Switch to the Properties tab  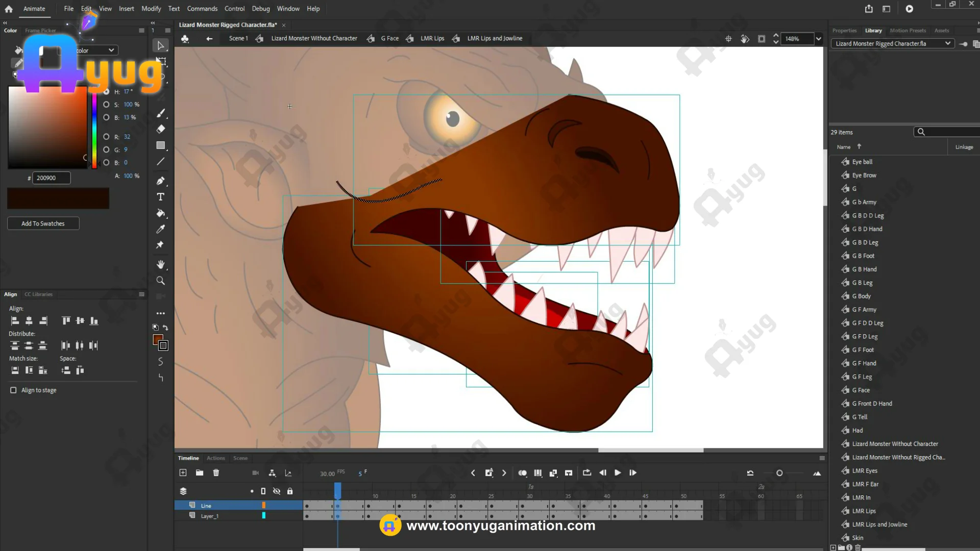844,31
